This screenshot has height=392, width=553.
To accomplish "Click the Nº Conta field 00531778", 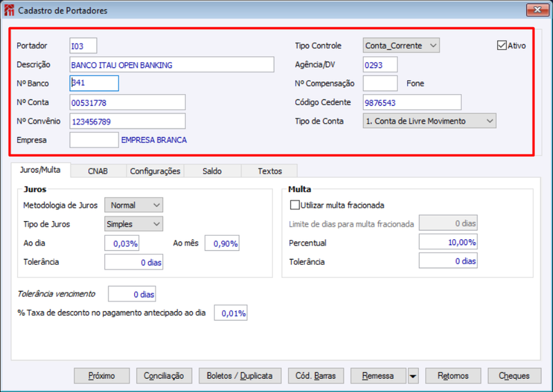I will point(127,102).
